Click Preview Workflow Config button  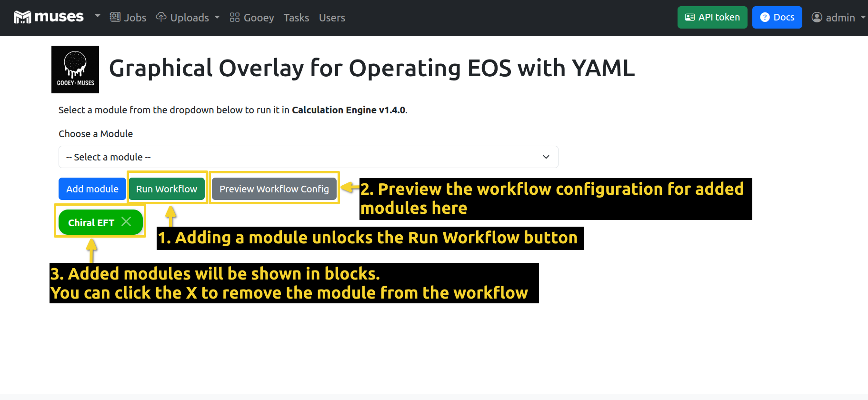[x=274, y=189]
